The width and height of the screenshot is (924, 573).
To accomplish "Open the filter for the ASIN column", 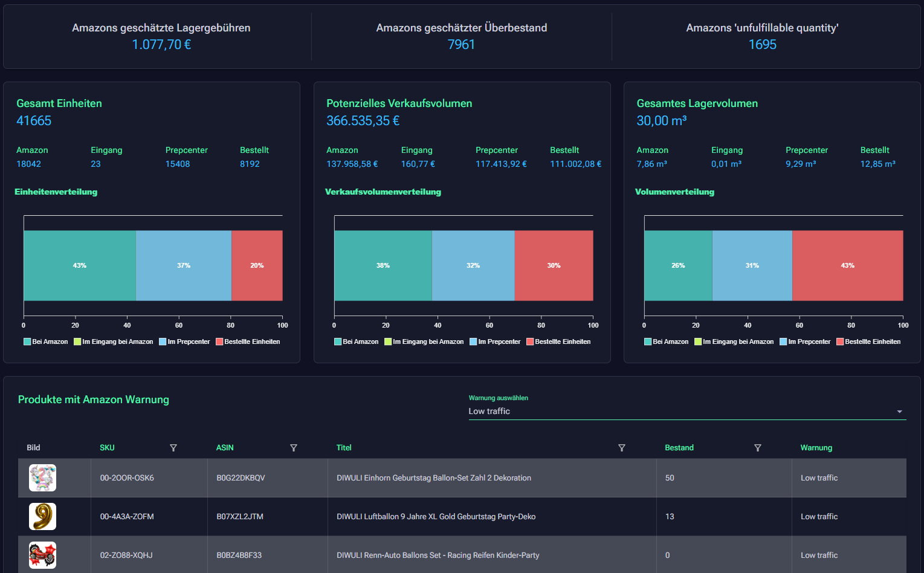I will pyautogui.click(x=294, y=447).
